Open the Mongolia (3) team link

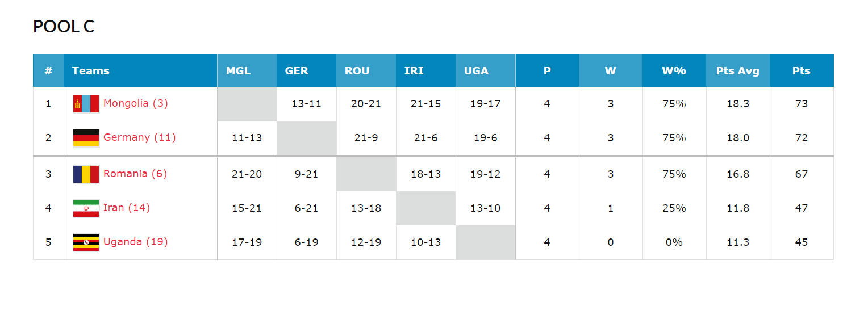[136, 103]
